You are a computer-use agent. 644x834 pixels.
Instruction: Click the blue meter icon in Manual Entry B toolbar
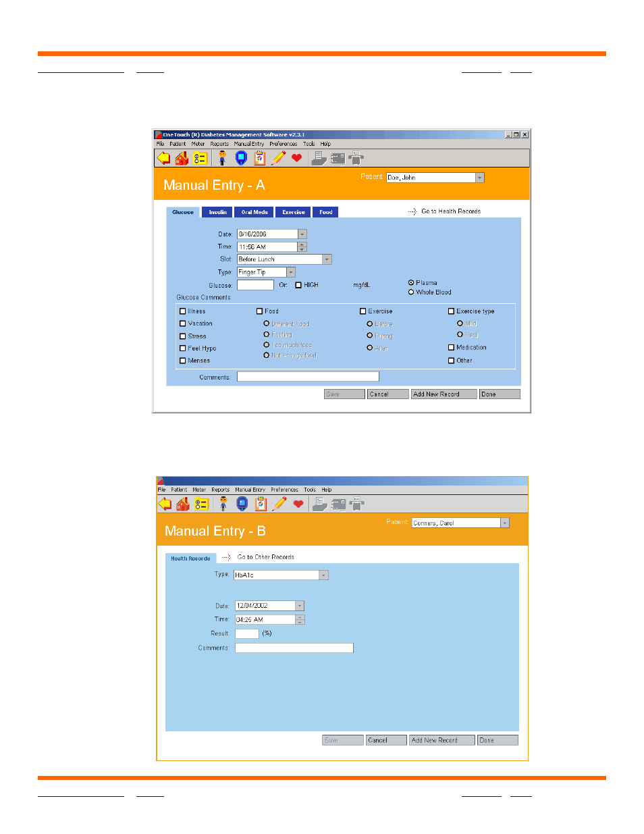[242, 504]
